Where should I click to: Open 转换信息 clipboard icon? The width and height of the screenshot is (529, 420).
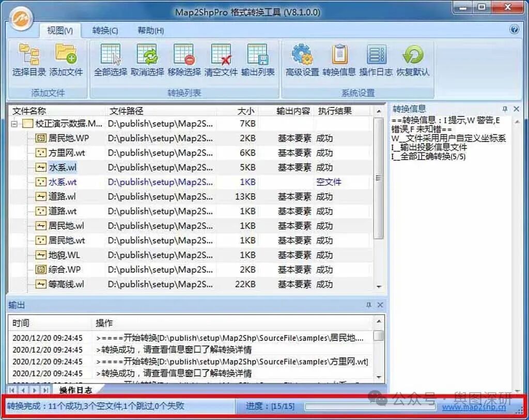(339, 54)
